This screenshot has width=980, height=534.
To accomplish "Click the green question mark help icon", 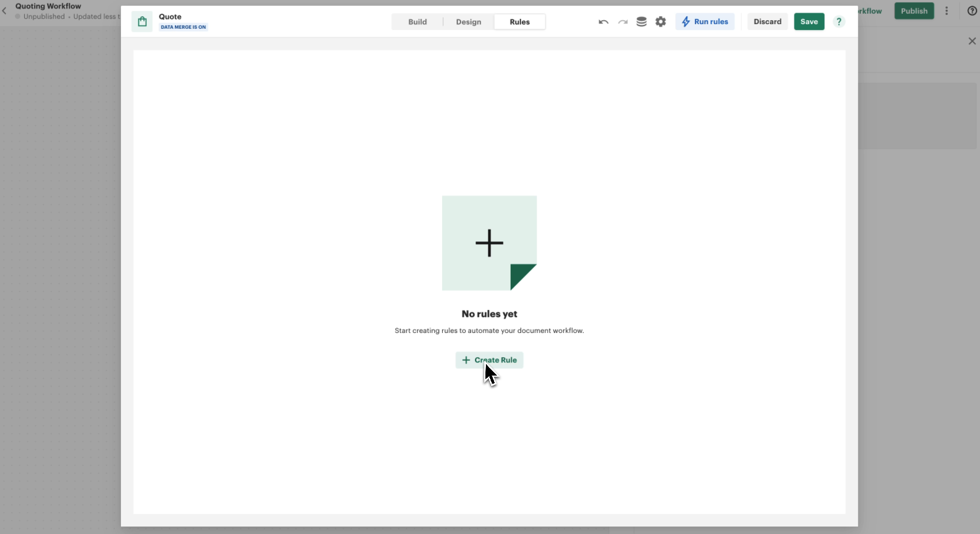I will click(839, 22).
